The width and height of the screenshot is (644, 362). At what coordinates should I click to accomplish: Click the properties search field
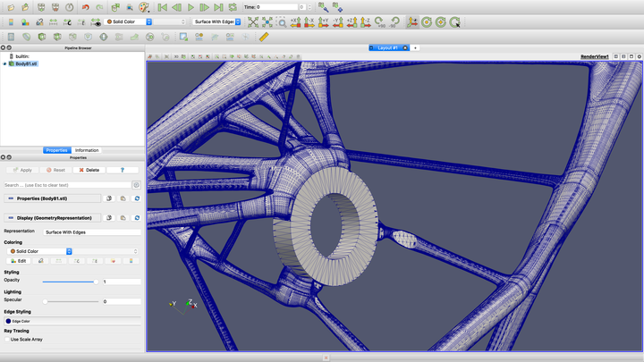click(x=67, y=185)
